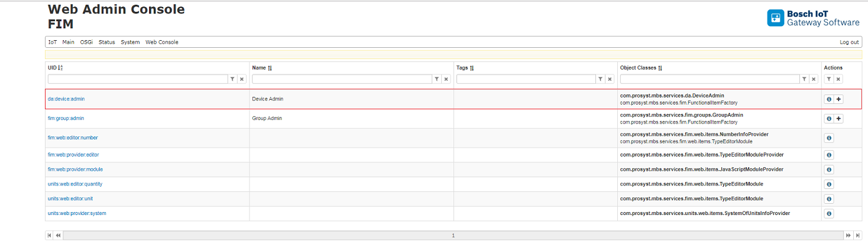Go to previous page of table

coord(59,235)
